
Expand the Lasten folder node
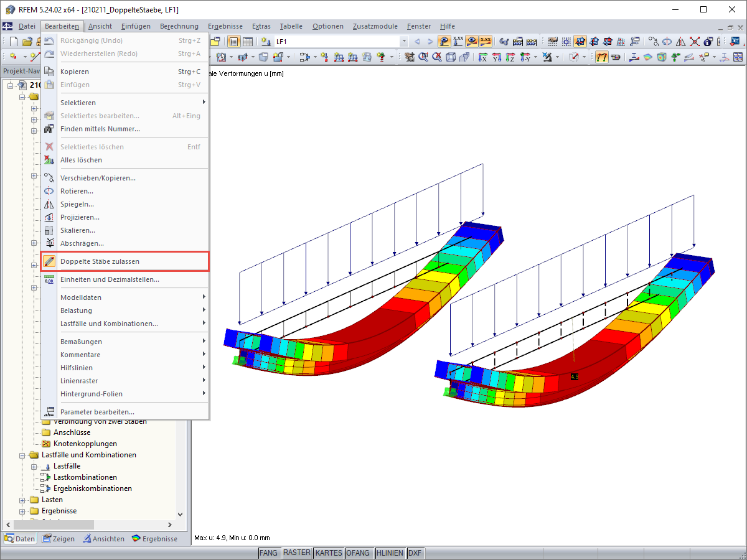pos(22,500)
